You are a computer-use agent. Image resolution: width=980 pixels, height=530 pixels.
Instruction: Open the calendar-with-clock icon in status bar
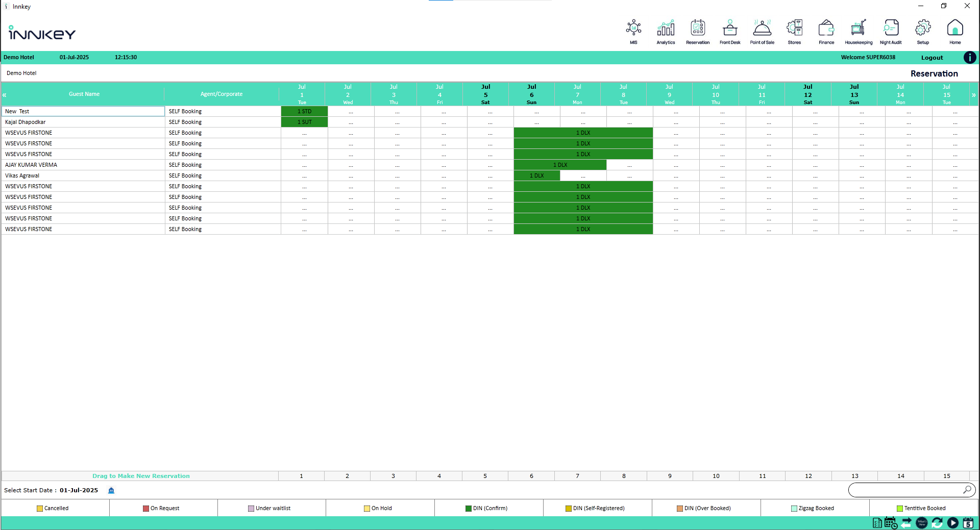[891, 523]
